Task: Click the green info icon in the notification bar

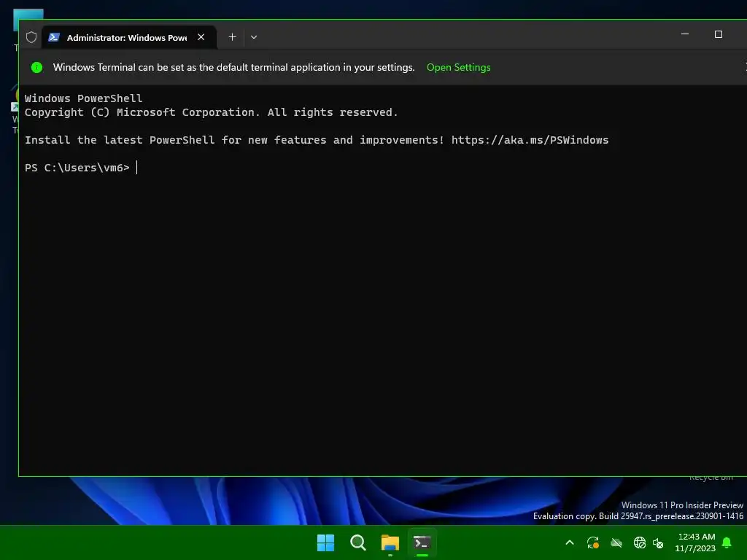Action: pyautogui.click(x=36, y=67)
